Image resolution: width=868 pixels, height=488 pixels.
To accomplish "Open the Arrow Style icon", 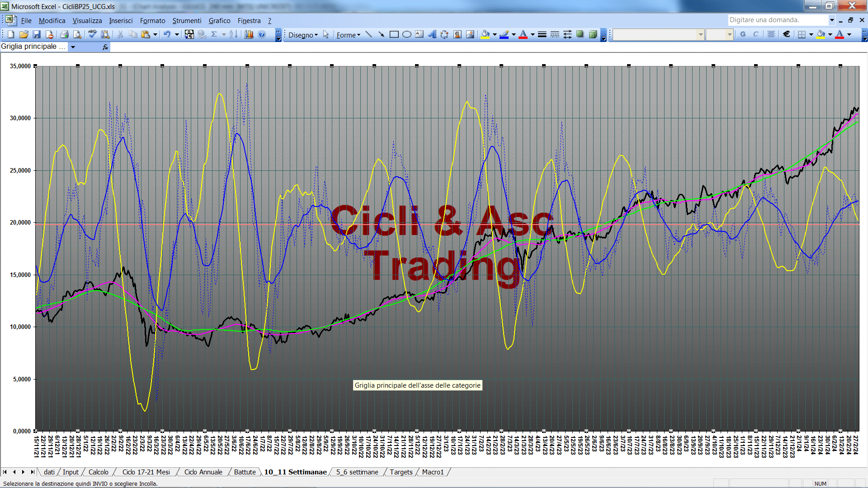I will pyautogui.click(x=567, y=34).
